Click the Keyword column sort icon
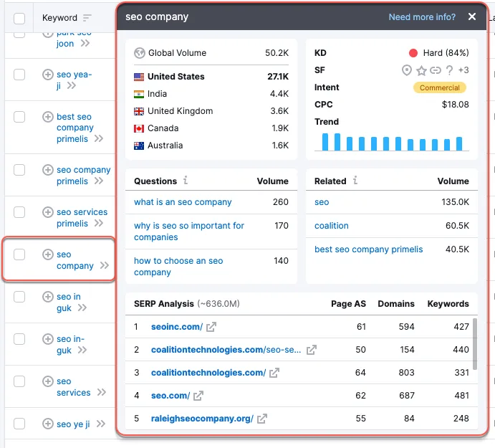 coord(87,18)
